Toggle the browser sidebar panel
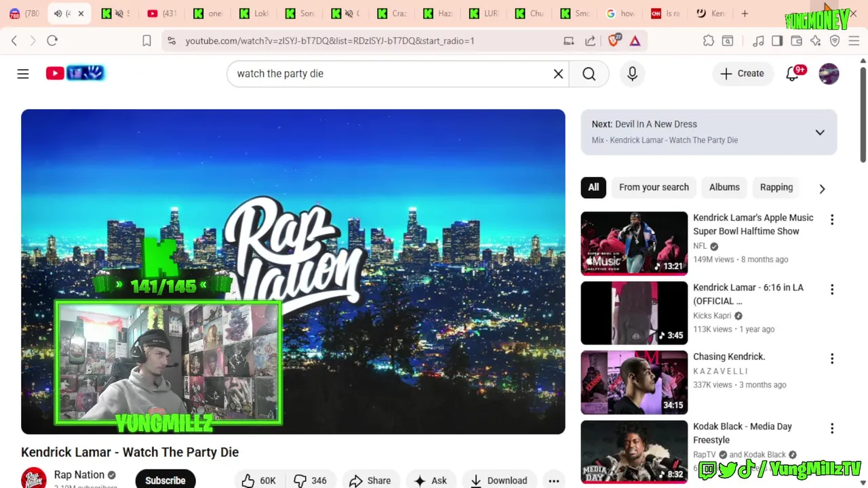The image size is (868, 488). (x=777, y=41)
